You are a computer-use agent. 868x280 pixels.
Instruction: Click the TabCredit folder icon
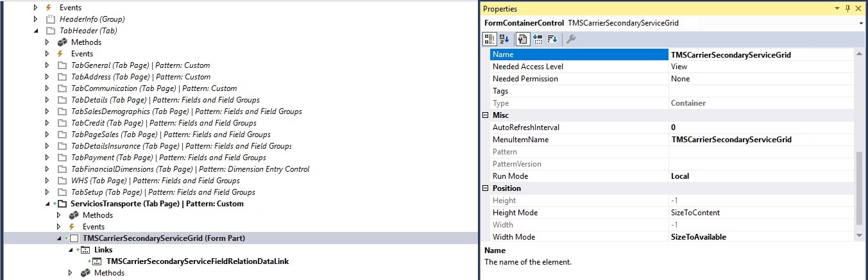click(62, 123)
